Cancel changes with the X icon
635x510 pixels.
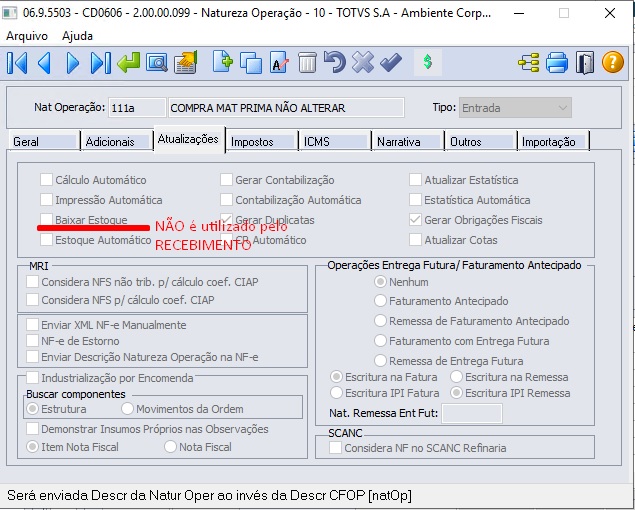363,62
